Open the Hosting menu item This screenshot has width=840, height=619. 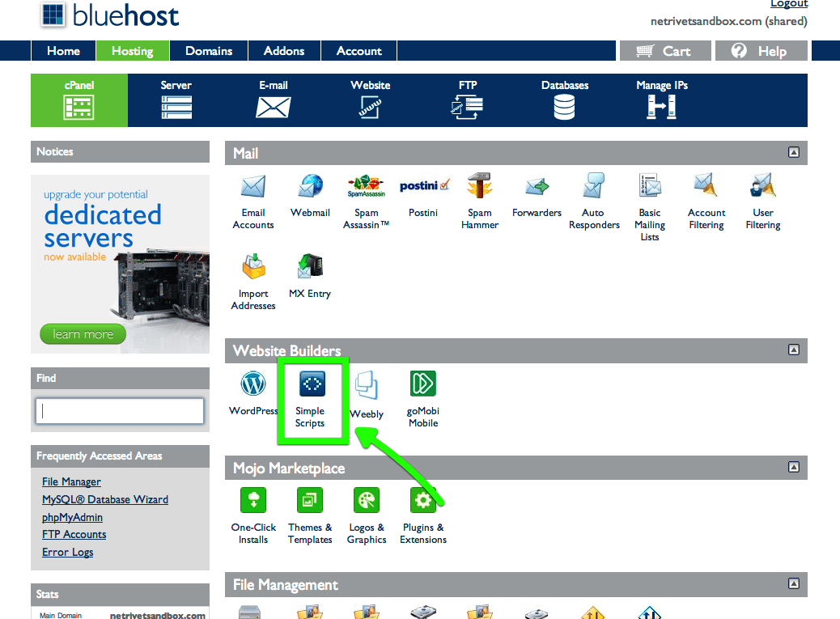(133, 51)
